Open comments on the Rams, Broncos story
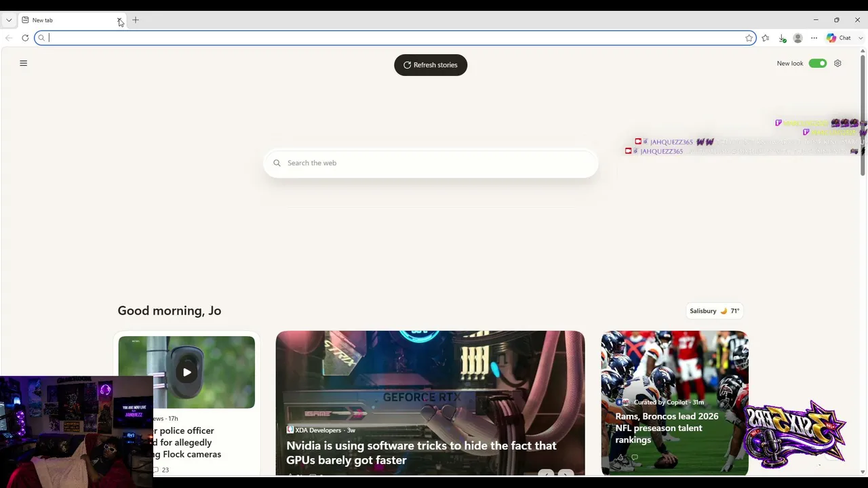Image resolution: width=868 pixels, height=488 pixels. [x=635, y=457]
